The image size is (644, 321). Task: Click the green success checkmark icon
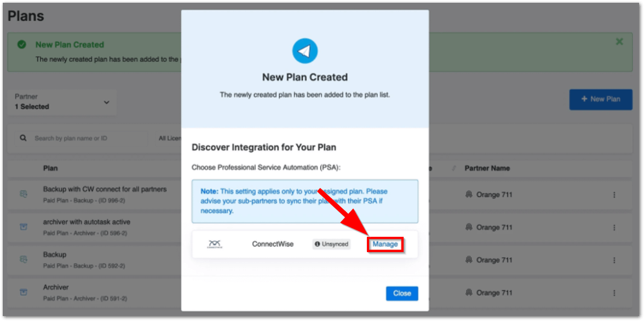[x=22, y=45]
